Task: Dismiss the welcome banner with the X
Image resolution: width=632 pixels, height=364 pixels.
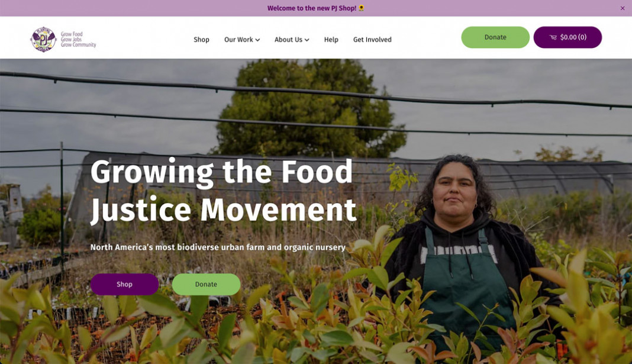Action: [623, 8]
